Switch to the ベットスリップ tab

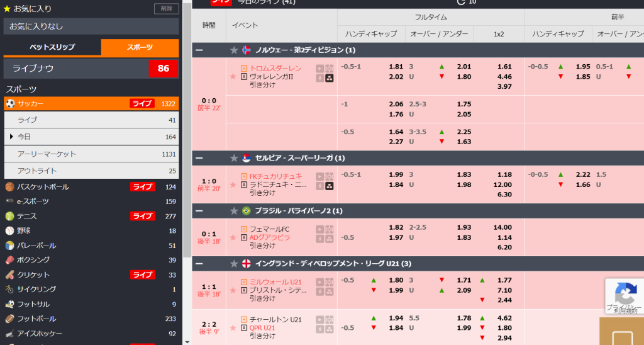tap(52, 47)
